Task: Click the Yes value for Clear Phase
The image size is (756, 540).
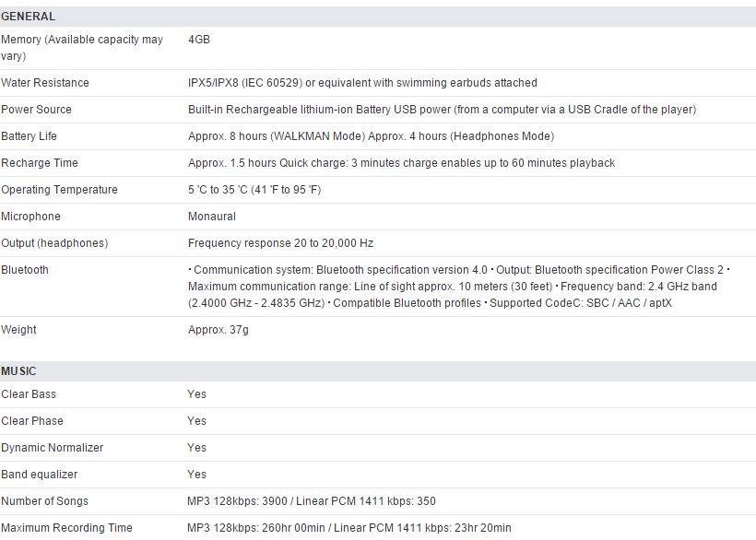Action: [197, 421]
